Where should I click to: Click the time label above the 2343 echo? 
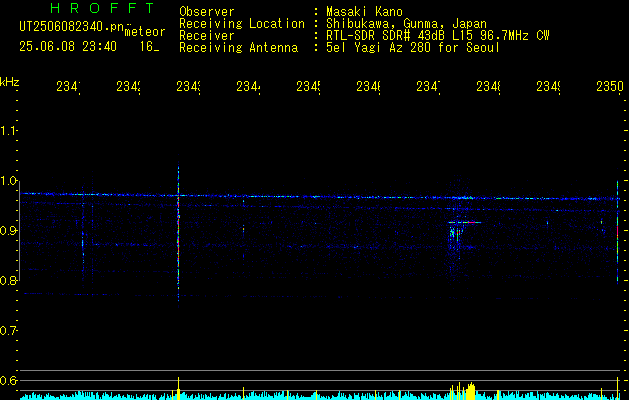[x=188, y=87]
